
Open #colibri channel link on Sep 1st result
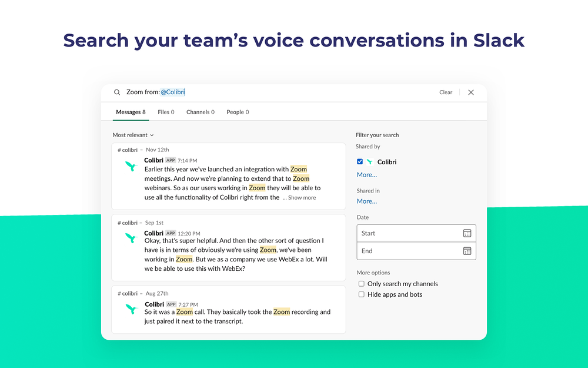pyautogui.click(x=128, y=223)
